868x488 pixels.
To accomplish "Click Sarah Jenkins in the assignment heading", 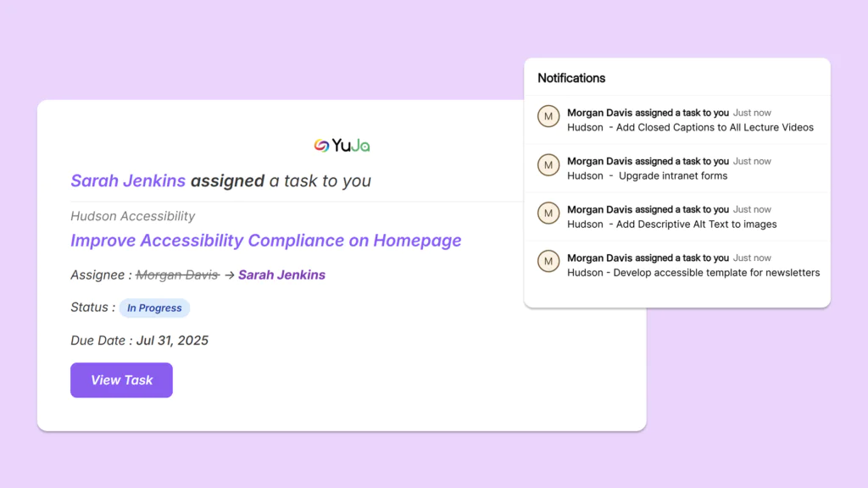I will 128,180.
